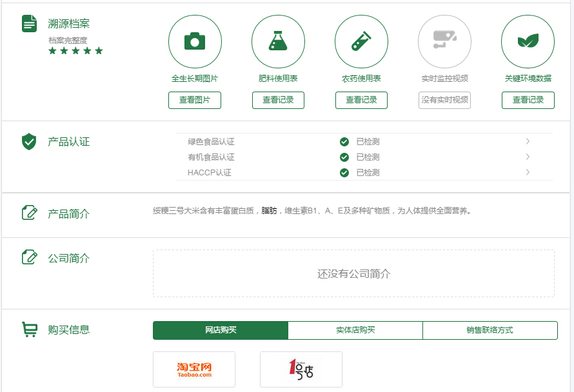Viewport: 574px width, 392px height.
Task: Click the green check for HACCP认证
Action: click(x=344, y=173)
